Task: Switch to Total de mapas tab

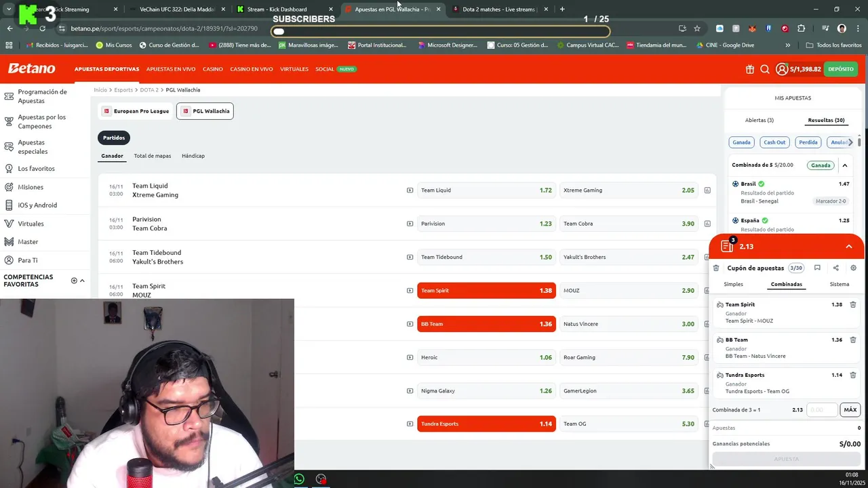Action: click(x=153, y=156)
